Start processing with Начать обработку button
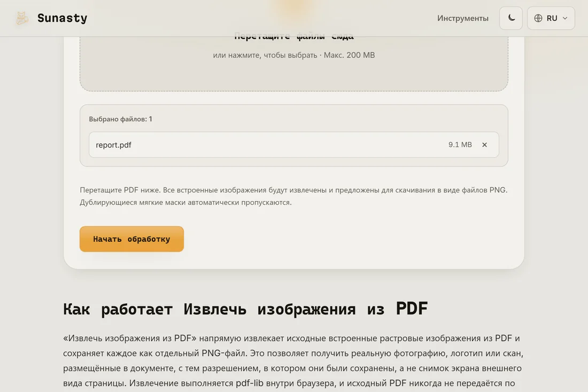This screenshot has width=588, height=392. 131,239
